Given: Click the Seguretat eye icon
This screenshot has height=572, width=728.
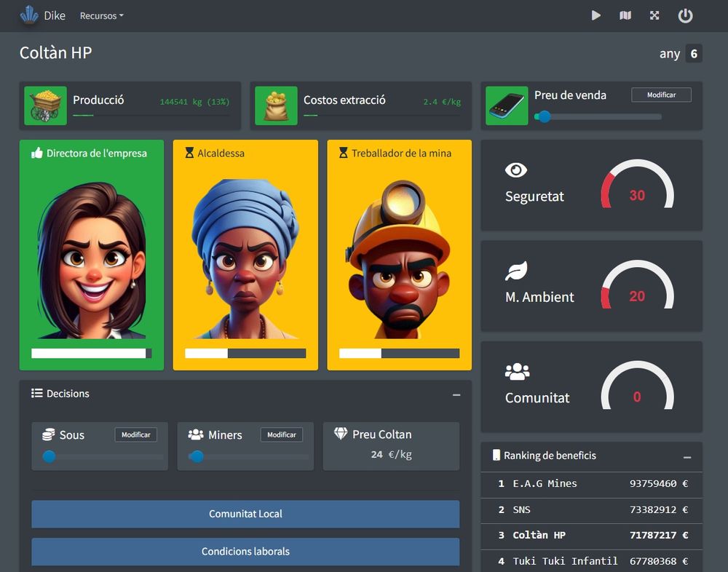Looking at the screenshot, I should [x=516, y=170].
